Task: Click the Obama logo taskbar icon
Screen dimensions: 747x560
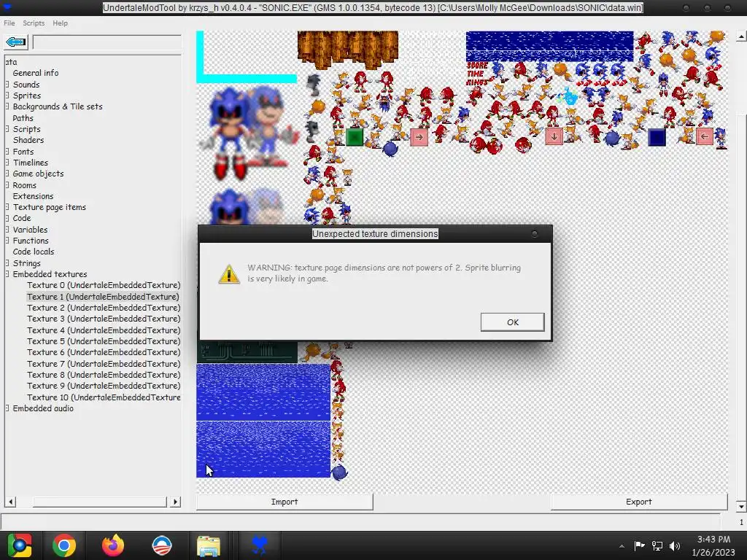Action: [161, 545]
